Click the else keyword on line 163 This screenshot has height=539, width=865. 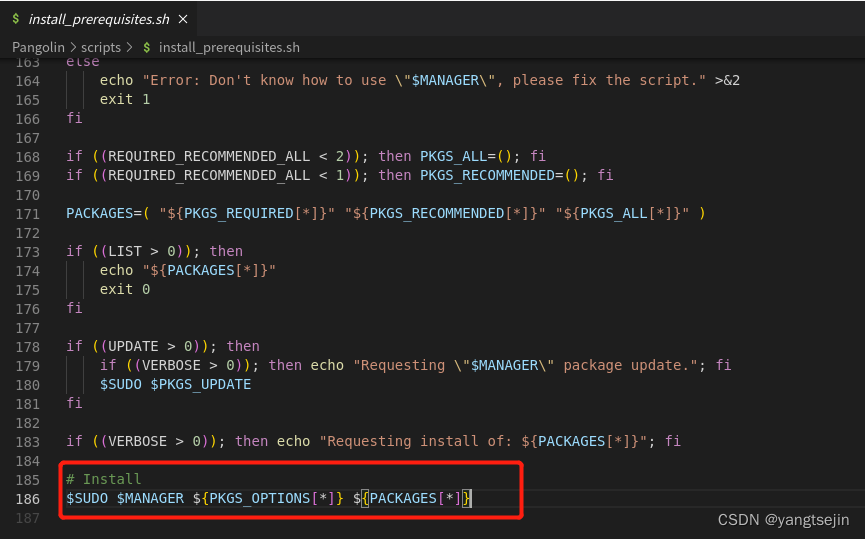click(83, 62)
